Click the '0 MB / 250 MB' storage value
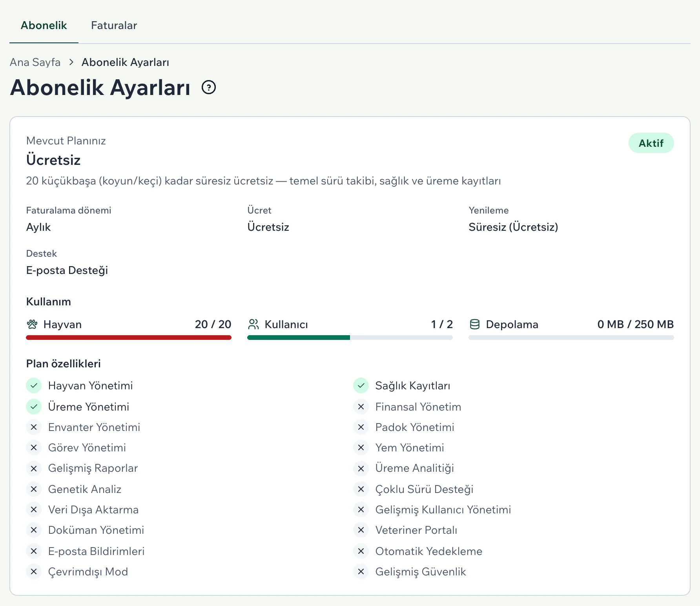This screenshot has height=606, width=700. pyautogui.click(x=636, y=324)
